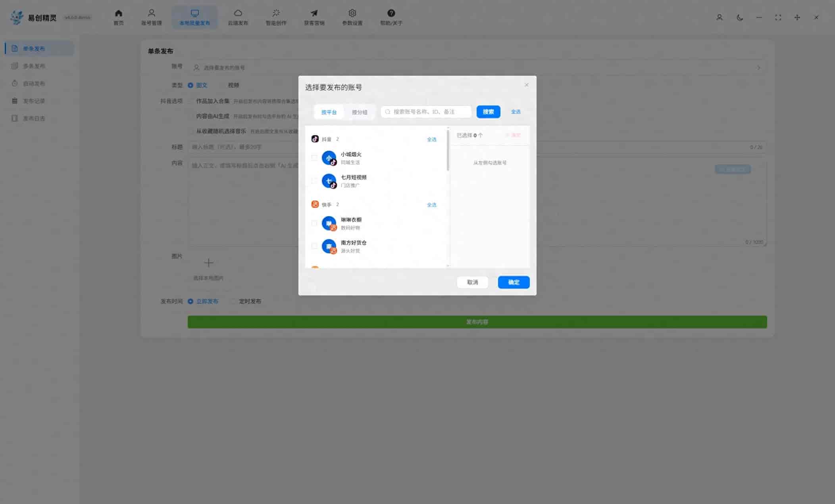Click the green 发布内容 button
The image size is (835, 504).
pos(477,322)
